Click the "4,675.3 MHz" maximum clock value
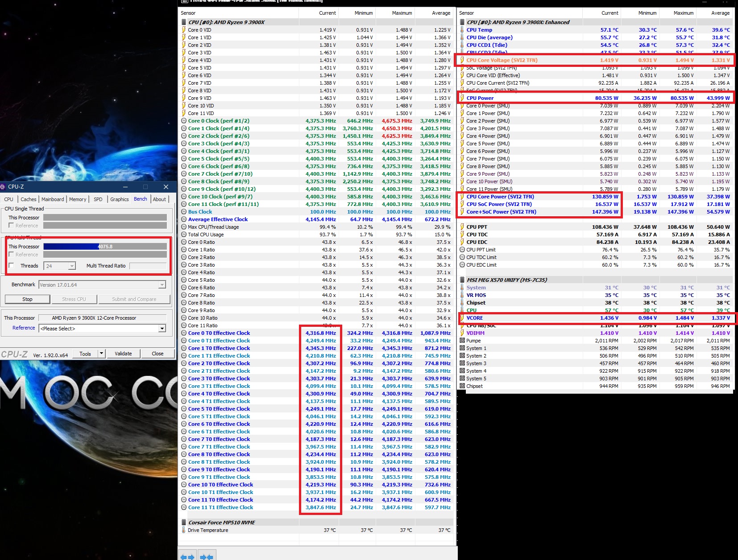This screenshot has width=738, height=560. tap(397, 121)
